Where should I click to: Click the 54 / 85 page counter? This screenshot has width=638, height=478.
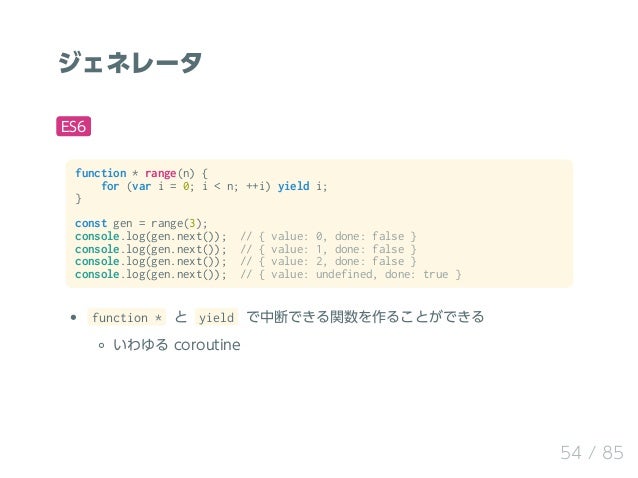tap(592, 452)
